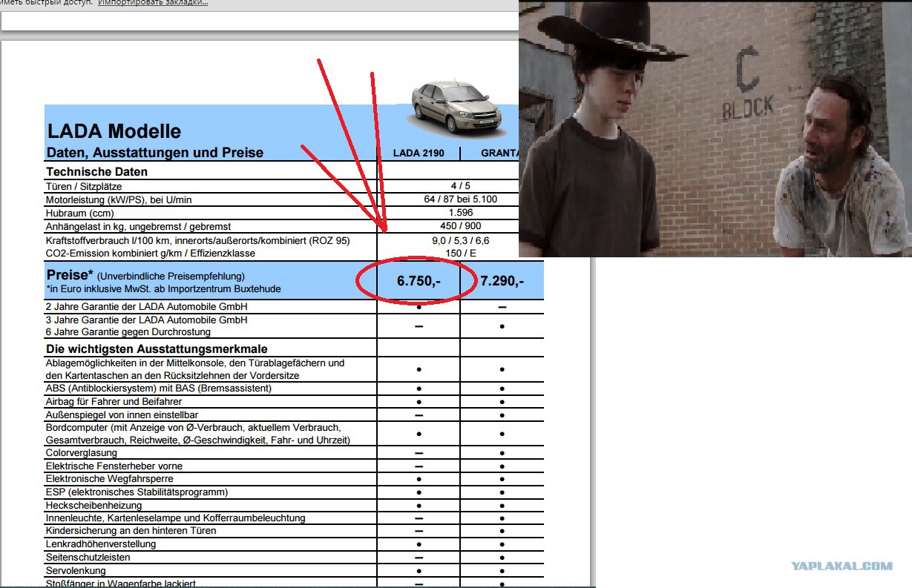Select the 'Technische Daten' section title
This screenshot has width=912, height=588.
96,172
